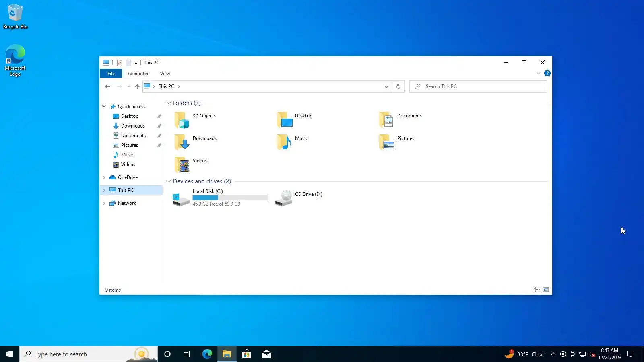Select the CD Drive (D:)
Viewport: 644px width, 362px height.
pyautogui.click(x=299, y=197)
